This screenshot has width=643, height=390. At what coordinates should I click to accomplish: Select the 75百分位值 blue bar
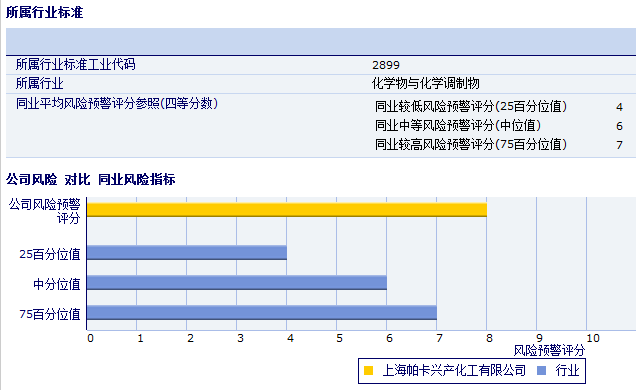(262, 312)
